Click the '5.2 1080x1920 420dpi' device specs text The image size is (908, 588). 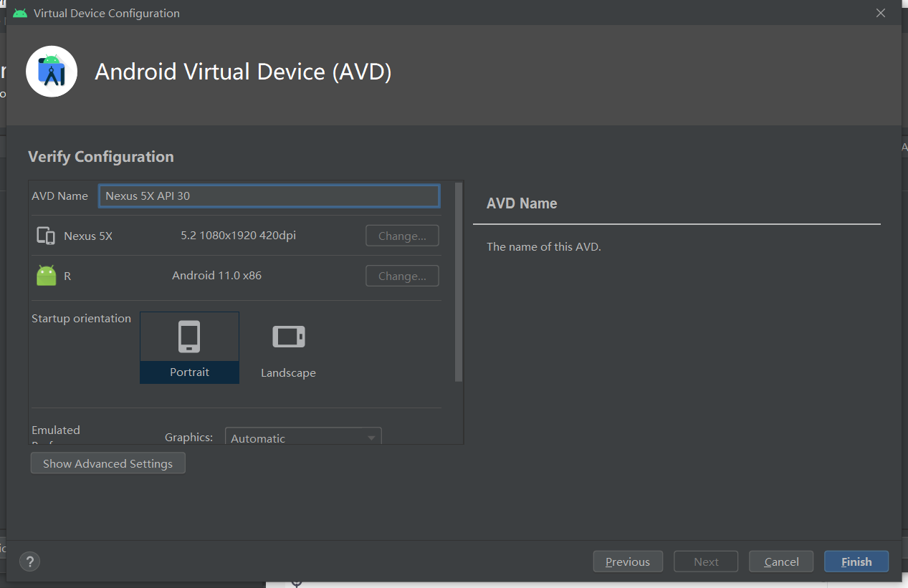[x=238, y=235]
